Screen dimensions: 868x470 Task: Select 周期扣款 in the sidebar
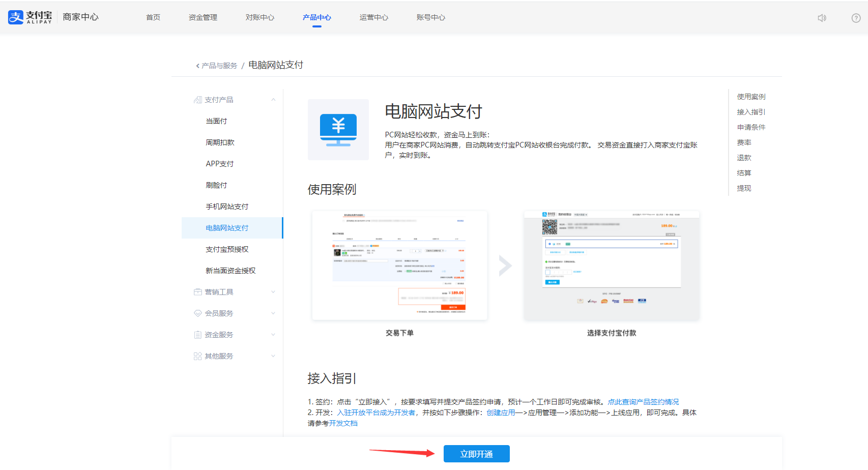(x=232, y=142)
